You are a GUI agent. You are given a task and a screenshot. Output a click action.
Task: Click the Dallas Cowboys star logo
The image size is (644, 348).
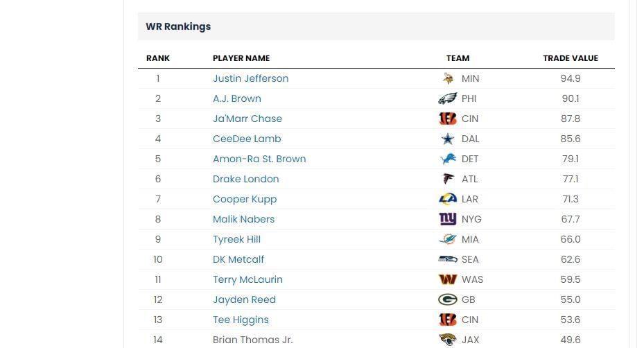448,139
